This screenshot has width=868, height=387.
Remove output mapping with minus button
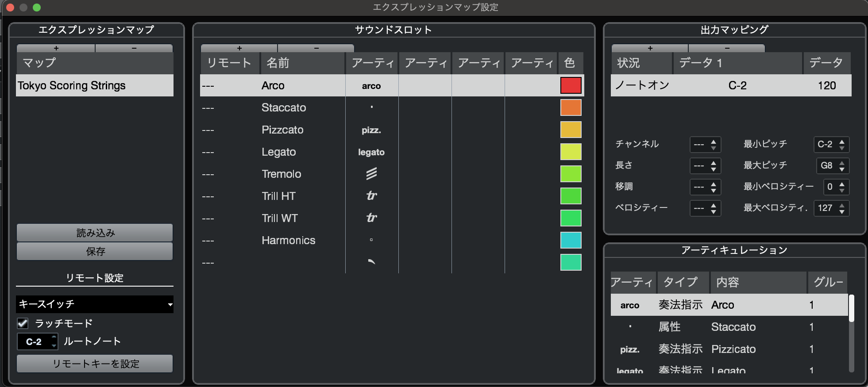point(726,48)
